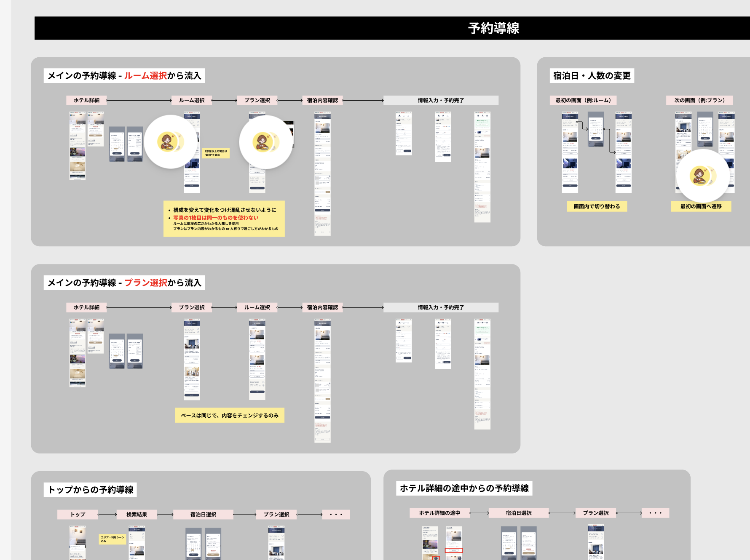The height and width of the screenshot is (560, 750).
Task: Select the title メインの予約導線 - ルーム選択から流入
Action: 124,76
